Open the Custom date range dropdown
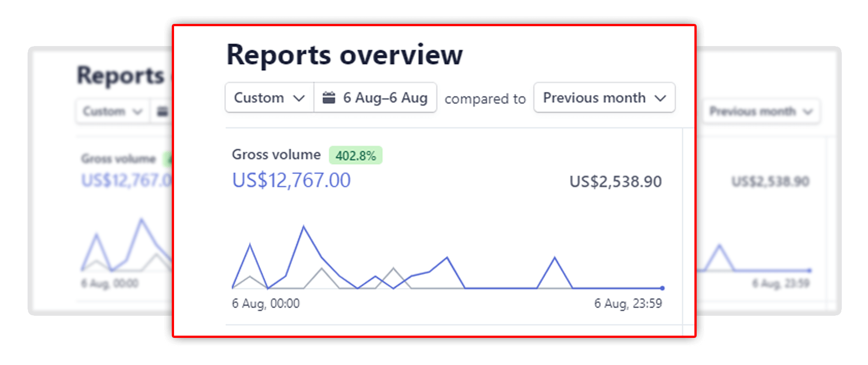 click(269, 98)
